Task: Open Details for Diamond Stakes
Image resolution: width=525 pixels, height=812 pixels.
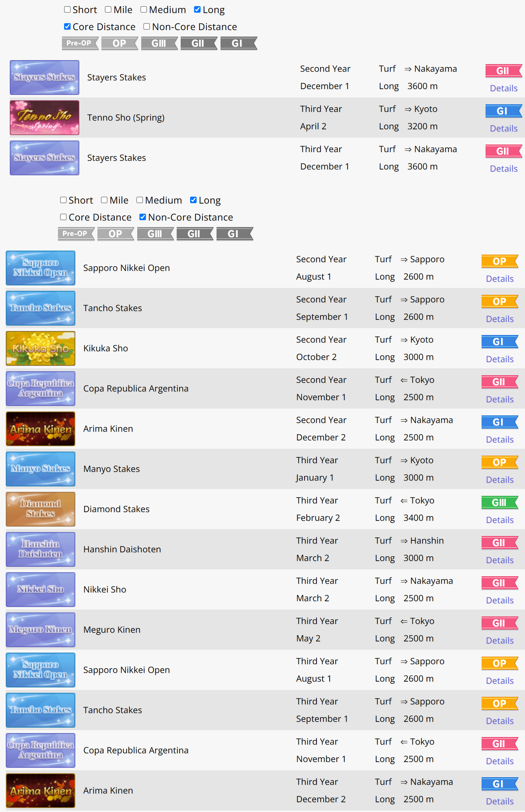Action: click(500, 520)
